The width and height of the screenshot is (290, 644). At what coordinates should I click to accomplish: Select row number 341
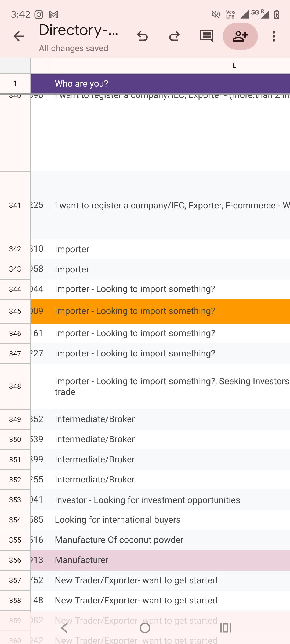pyautogui.click(x=15, y=205)
